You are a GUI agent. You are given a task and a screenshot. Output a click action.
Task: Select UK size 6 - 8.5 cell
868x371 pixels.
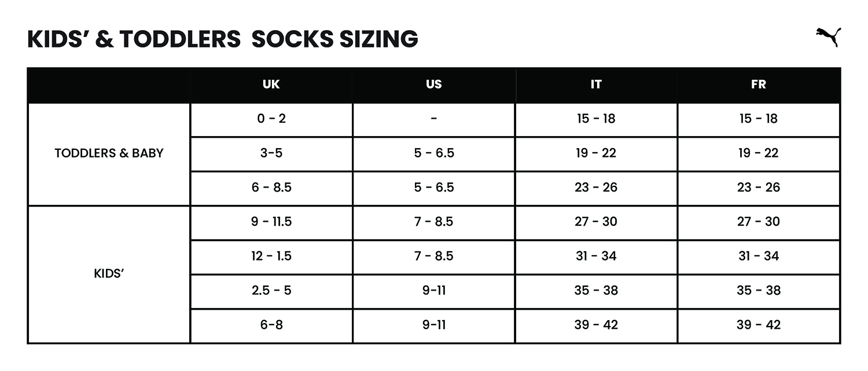[x=271, y=188]
